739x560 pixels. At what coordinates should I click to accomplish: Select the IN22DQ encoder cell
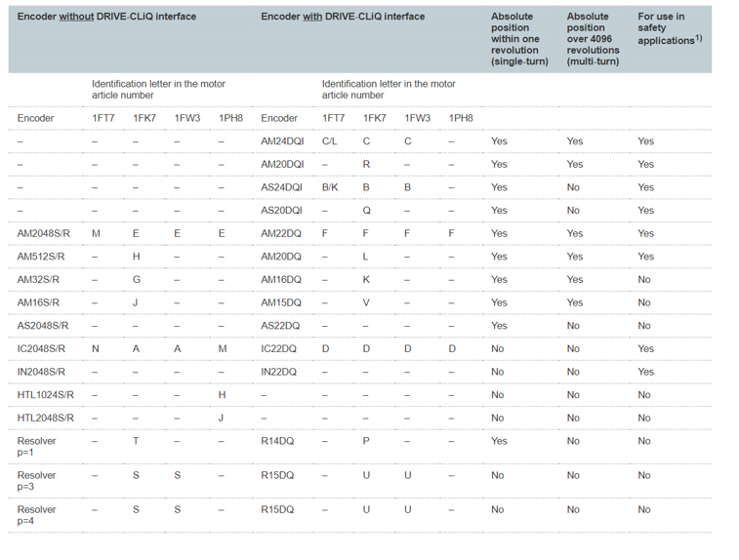tap(278, 372)
